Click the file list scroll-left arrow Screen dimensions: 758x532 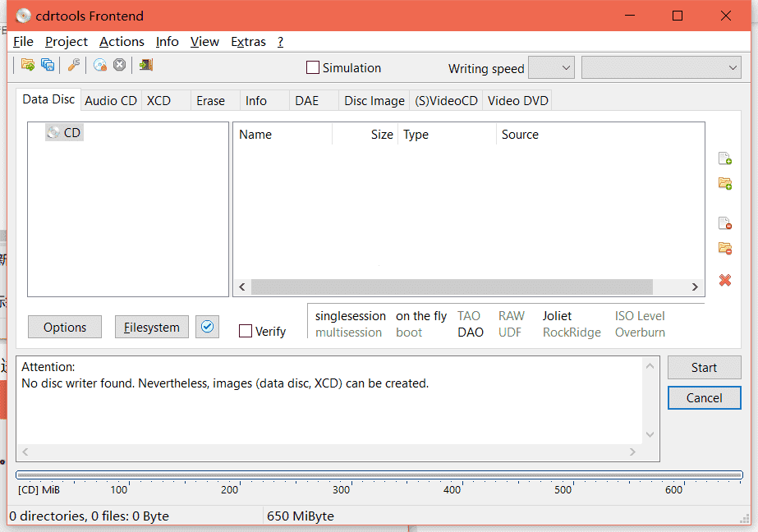pos(242,287)
